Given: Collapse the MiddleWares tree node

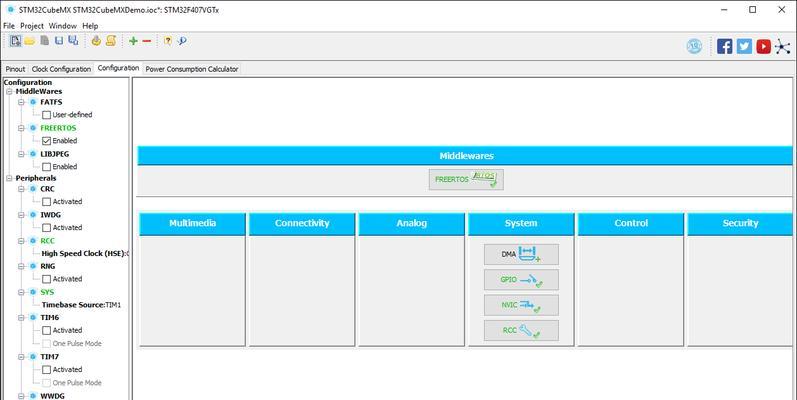Looking at the screenshot, I should 9,91.
